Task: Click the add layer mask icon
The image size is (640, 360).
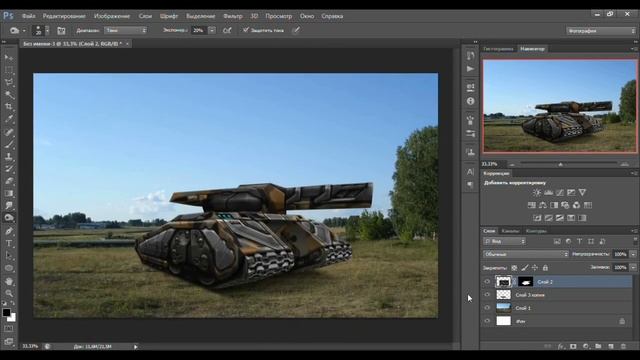Action: pos(573,346)
